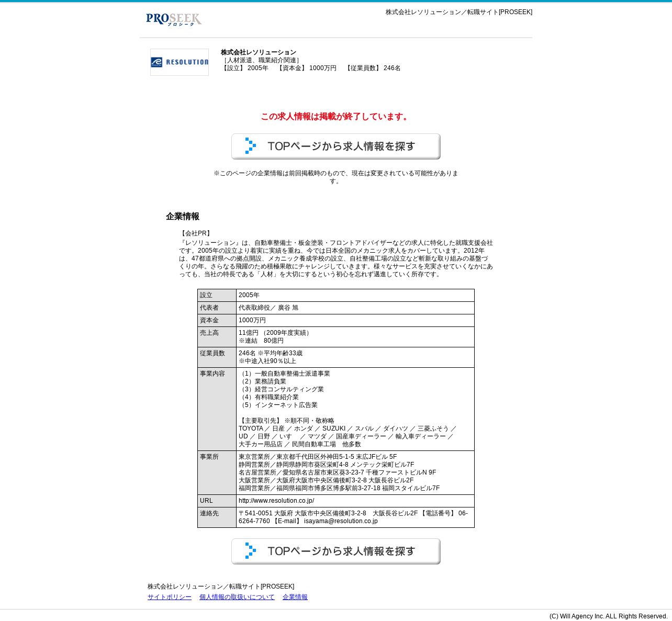The width and height of the screenshot is (672, 621).
Task: Click the 東京営業所 address line
Action: click(318, 457)
